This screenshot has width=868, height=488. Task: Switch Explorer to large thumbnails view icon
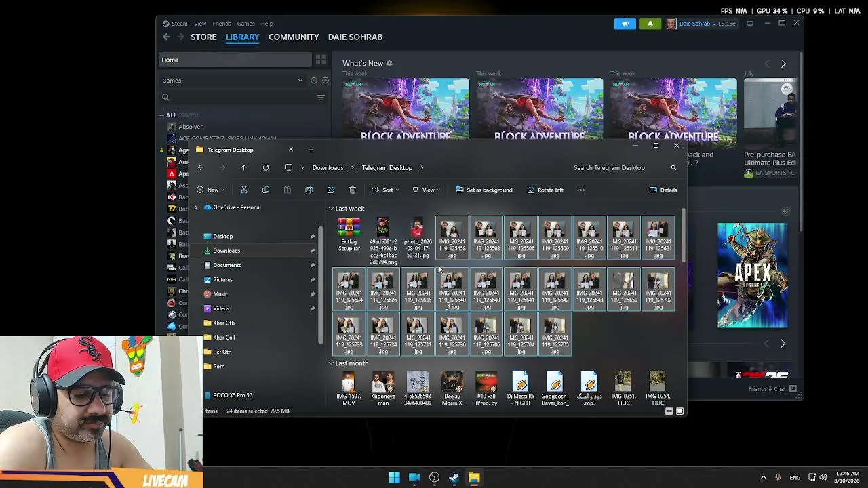pos(679,411)
